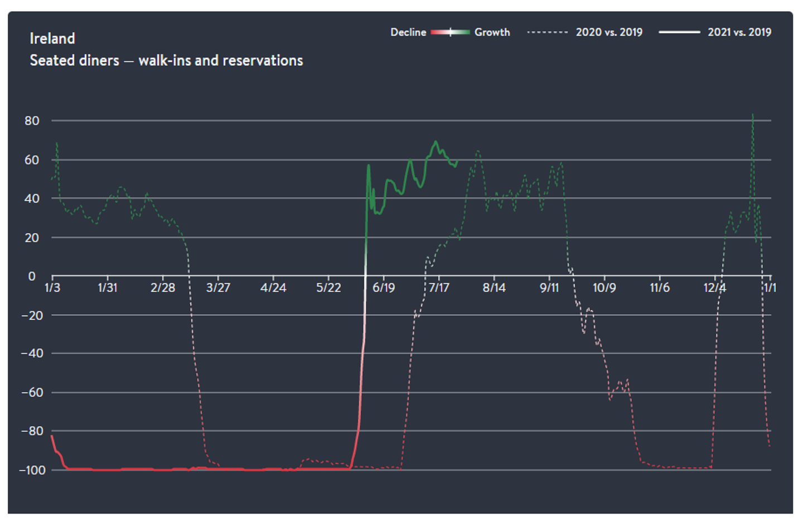Pick the 3/27 date tick label
Image resolution: width=812 pixels, height=526 pixels.
[217, 288]
